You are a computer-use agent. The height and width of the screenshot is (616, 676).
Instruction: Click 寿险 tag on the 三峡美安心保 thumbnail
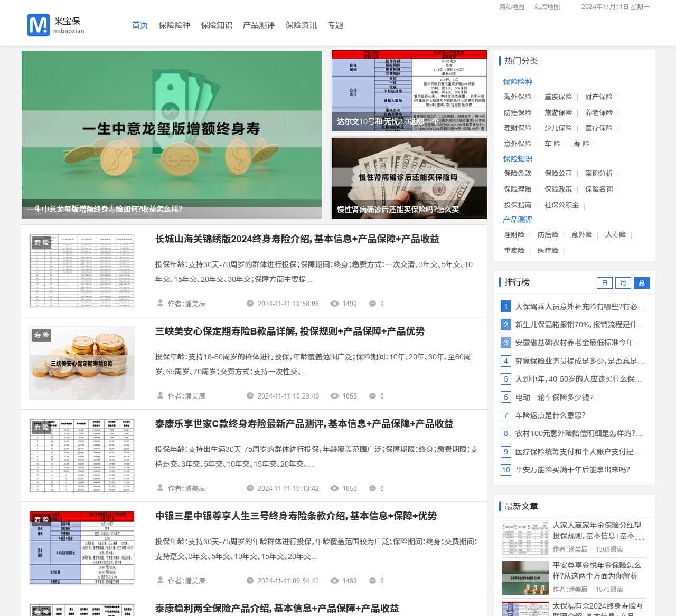click(41, 335)
